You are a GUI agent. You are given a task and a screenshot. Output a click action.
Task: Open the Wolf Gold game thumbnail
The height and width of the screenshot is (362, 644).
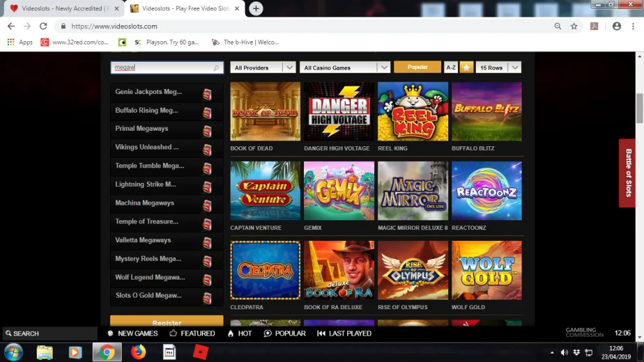tap(487, 271)
